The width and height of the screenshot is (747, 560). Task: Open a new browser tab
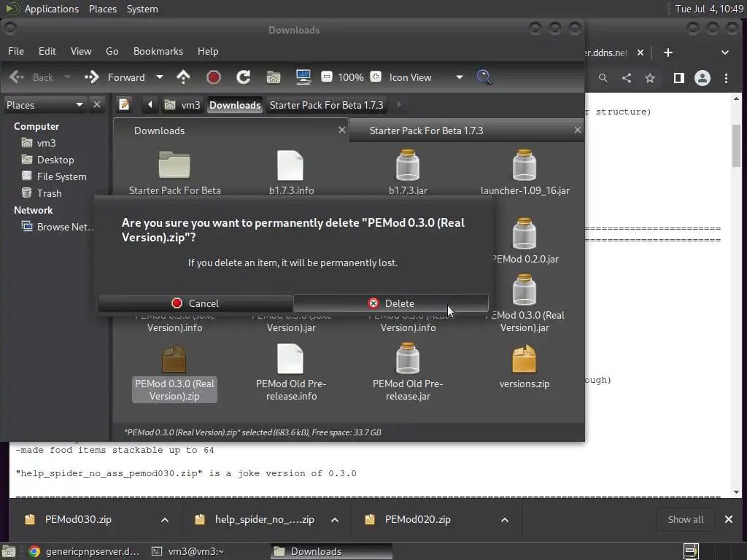pyautogui.click(x=668, y=52)
